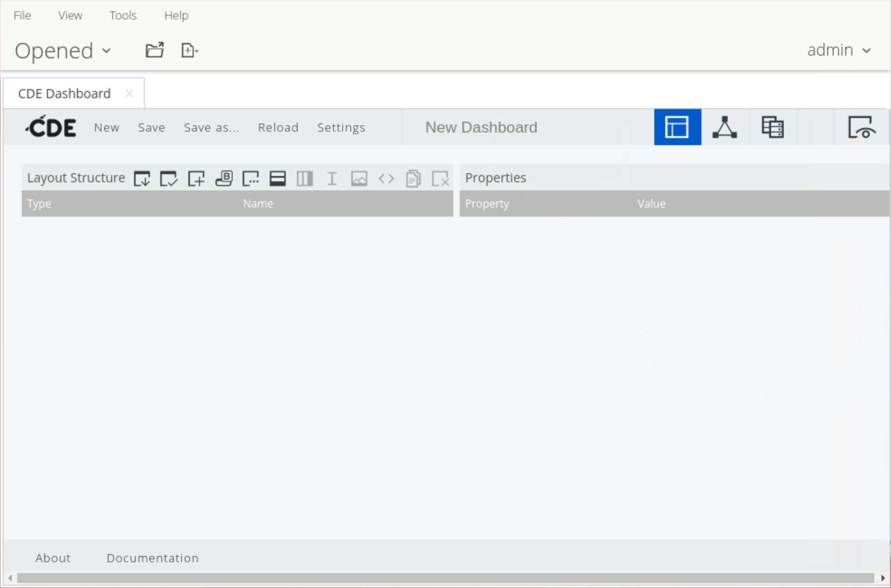Viewport: 891px width, 588px height.
Task: Add a Bootstrap Panel to the layout
Action: pyautogui.click(x=224, y=178)
